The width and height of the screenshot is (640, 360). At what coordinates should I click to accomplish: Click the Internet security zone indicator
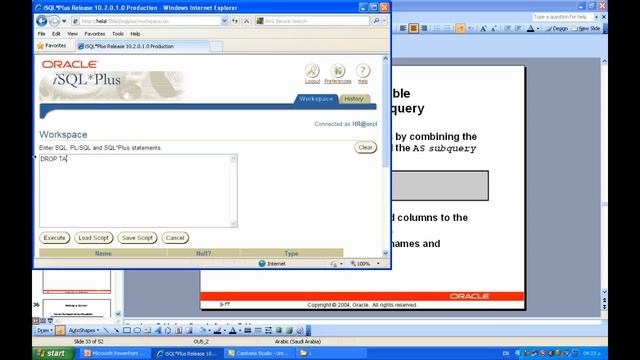click(272, 264)
